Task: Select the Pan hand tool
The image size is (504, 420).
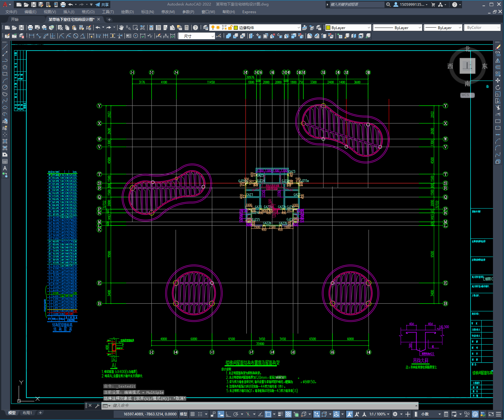Action: 121,28
